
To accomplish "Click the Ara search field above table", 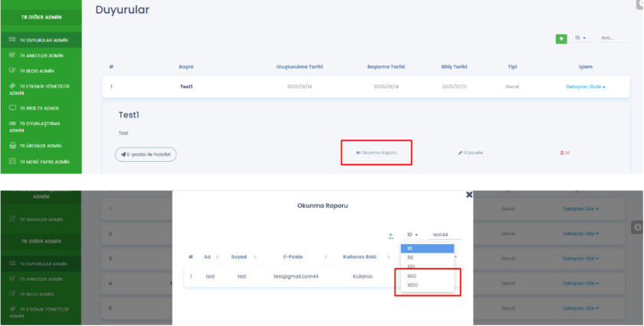I will 612,38.
